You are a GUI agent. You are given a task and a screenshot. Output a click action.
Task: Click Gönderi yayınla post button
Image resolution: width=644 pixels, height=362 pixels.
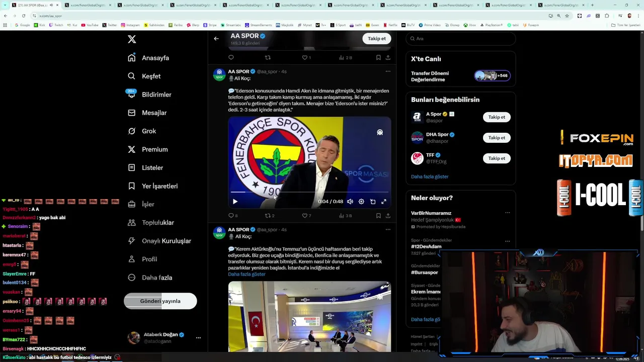point(160,301)
